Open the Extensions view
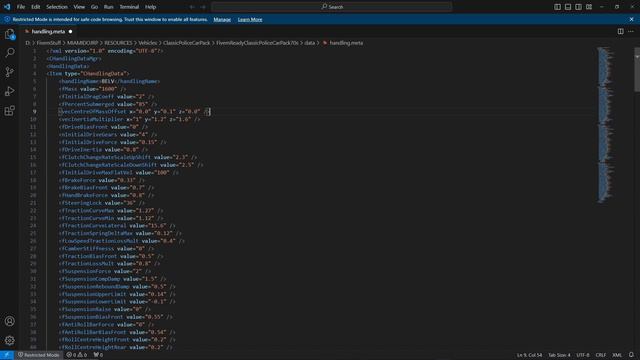 click(x=9, y=111)
